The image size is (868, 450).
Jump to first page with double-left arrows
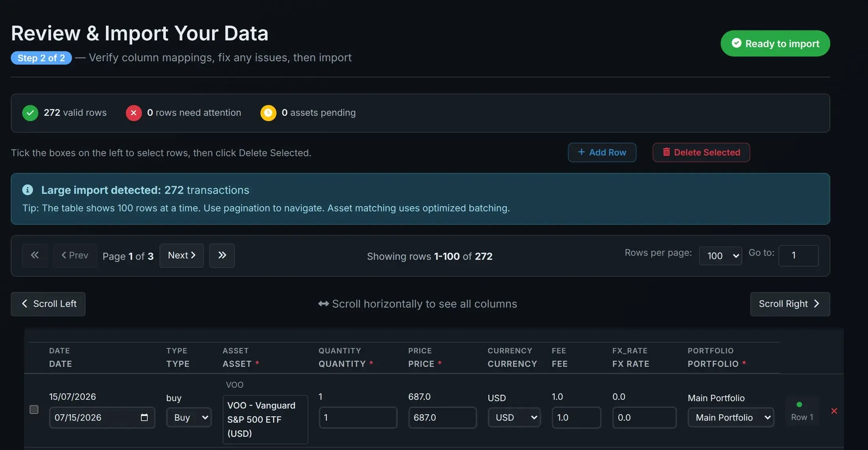pos(35,255)
